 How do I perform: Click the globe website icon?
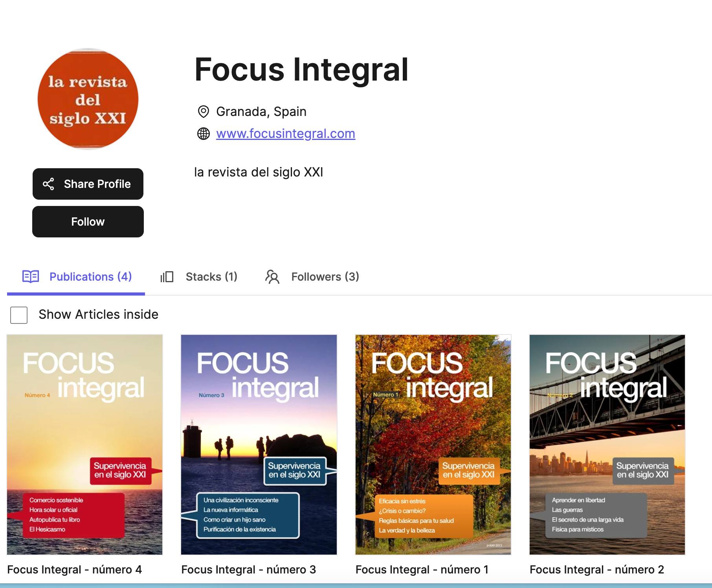(x=203, y=134)
